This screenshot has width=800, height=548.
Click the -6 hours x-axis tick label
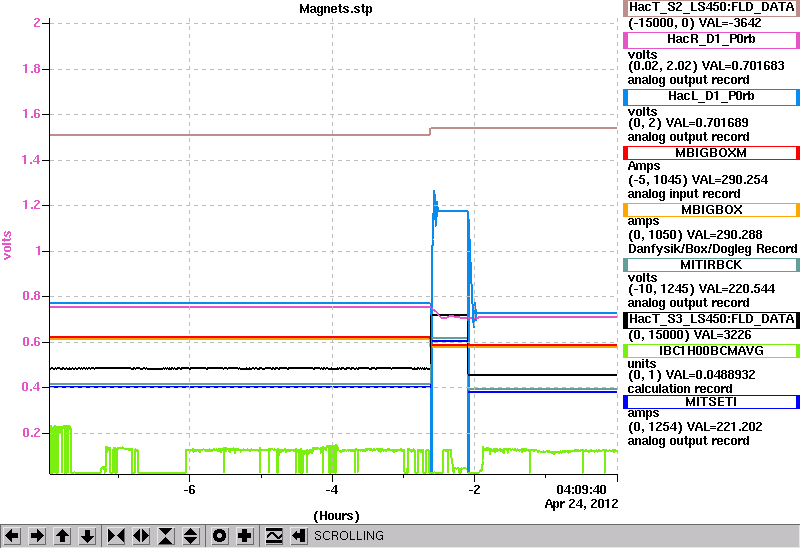pos(189,490)
